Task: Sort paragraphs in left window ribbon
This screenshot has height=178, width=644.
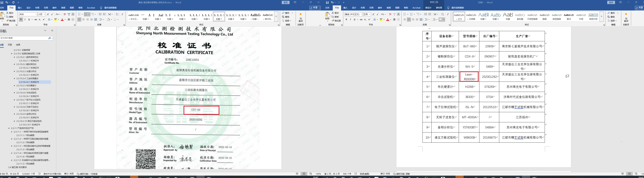Action: click(117, 14)
